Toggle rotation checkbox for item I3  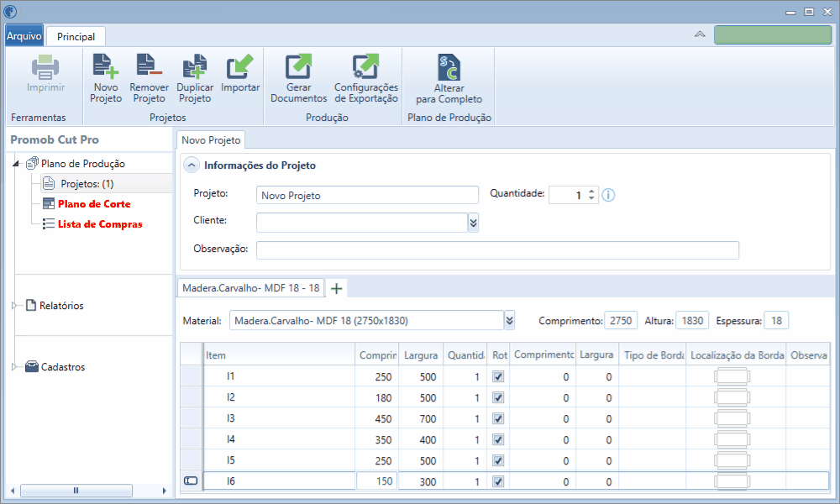[x=498, y=418]
